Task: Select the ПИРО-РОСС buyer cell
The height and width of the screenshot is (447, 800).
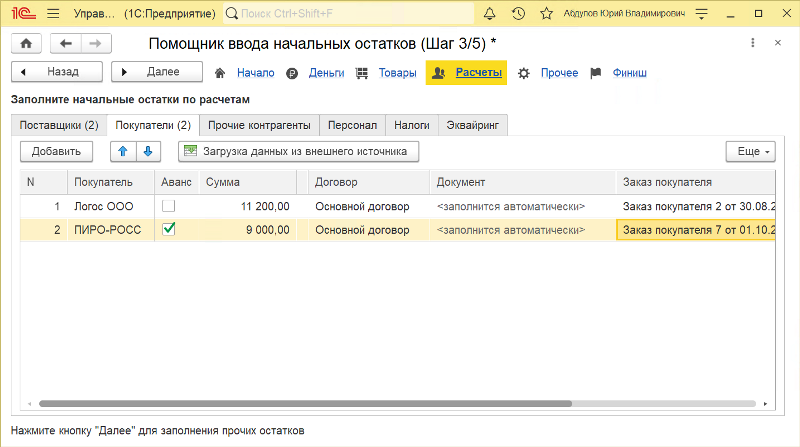Action: click(x=111, y=230)
